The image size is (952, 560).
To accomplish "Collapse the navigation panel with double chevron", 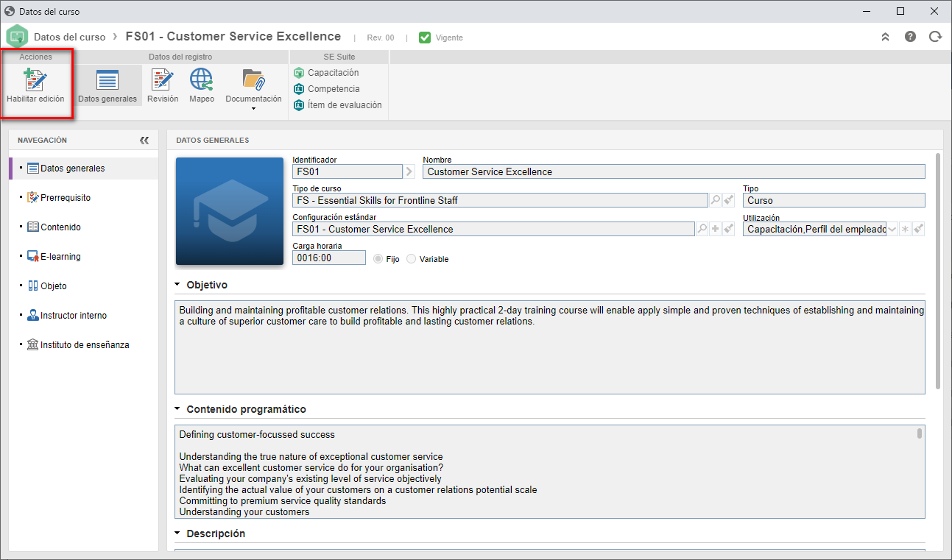I will [144, 141].
